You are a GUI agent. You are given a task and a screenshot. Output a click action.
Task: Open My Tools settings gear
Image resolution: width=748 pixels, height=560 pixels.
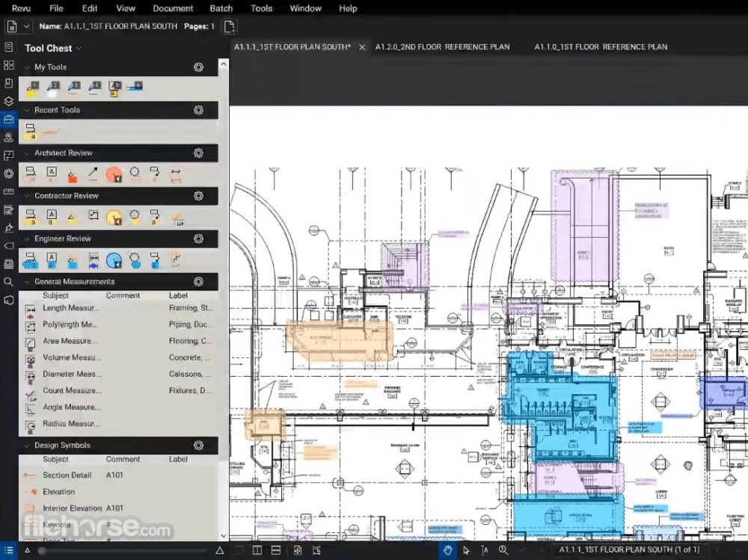pyautogui.click(x=198, y=67)
